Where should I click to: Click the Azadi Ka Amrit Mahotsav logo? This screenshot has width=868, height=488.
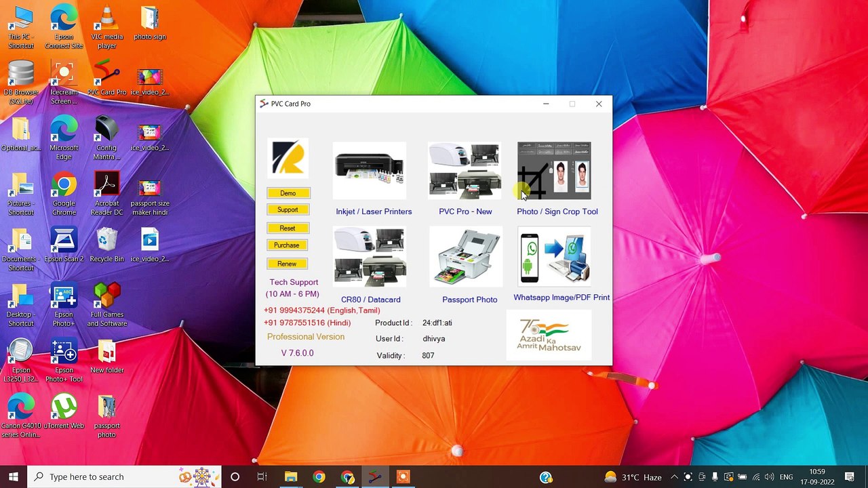tap(549, 335)
